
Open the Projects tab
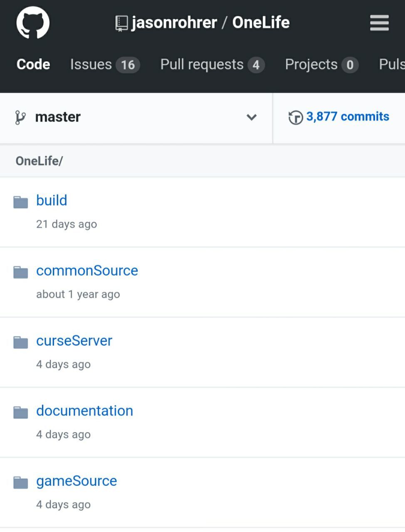322,65
